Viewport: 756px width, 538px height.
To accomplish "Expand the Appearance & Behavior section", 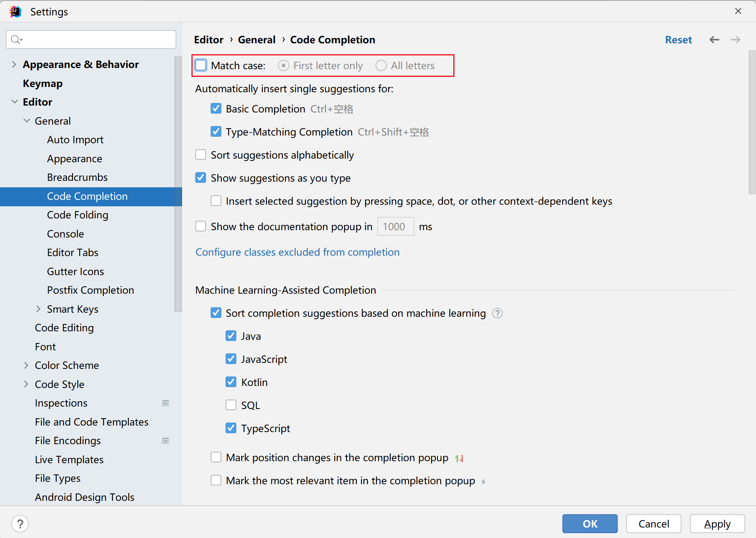I will 14,64.
